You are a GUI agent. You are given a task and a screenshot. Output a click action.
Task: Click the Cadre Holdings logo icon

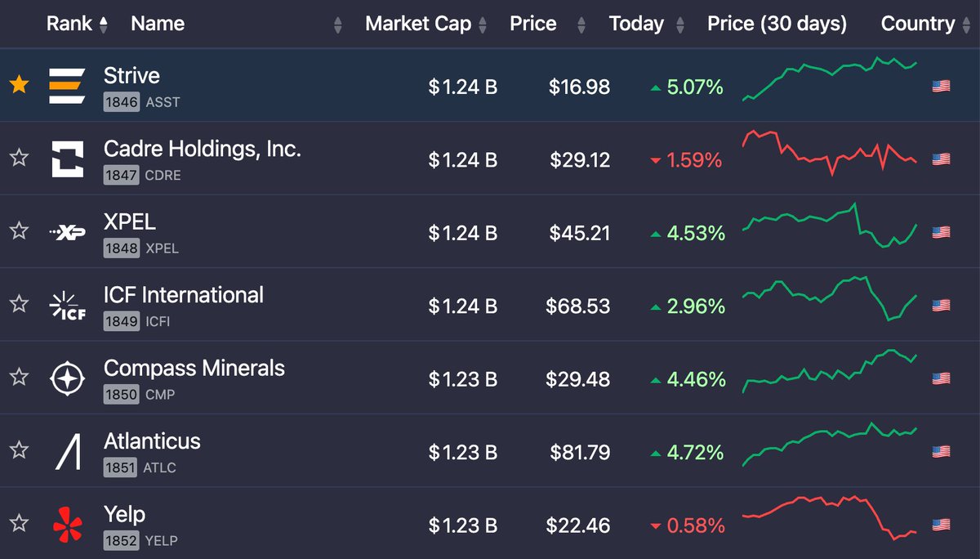(x=67, y=159)
